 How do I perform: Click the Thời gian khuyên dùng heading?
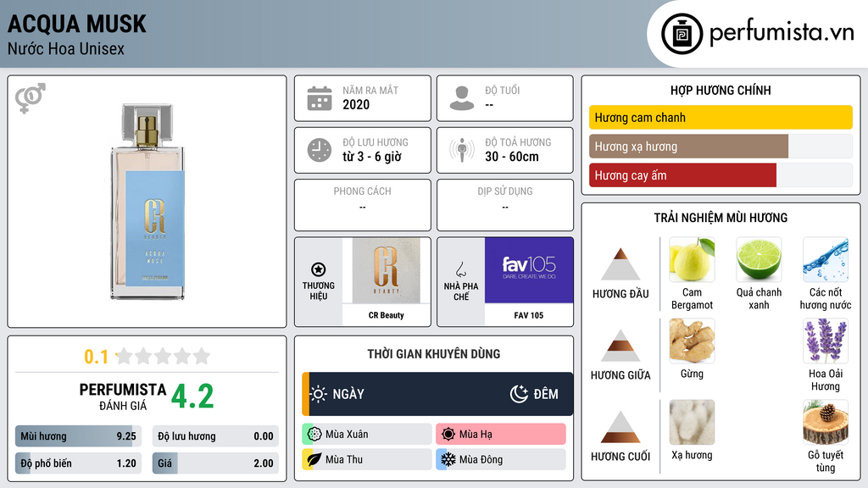pyautogui.click(x=434, y=354)
